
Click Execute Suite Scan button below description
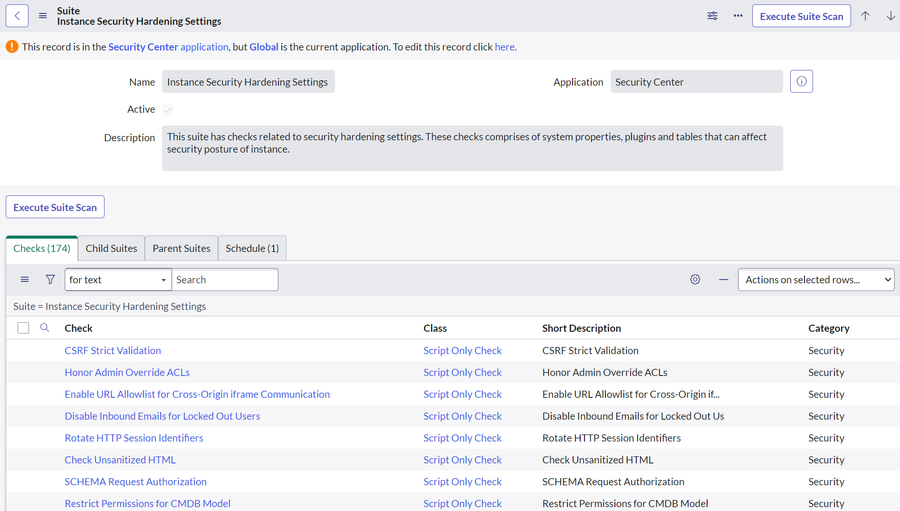tap(55, 207)
